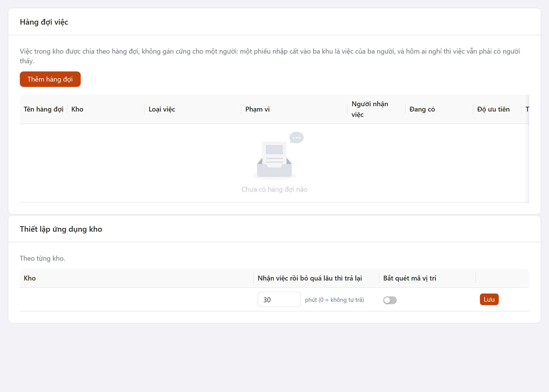Click the "Tên hàng đợi" column header
Screen dimensions: 549x392
coord(43,109)
